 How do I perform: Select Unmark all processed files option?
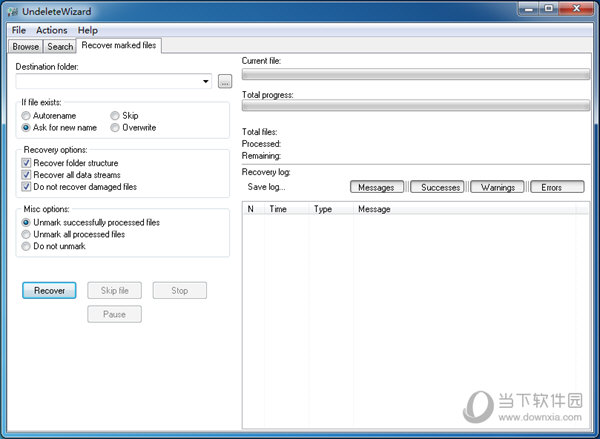click(x=73, y=234)
